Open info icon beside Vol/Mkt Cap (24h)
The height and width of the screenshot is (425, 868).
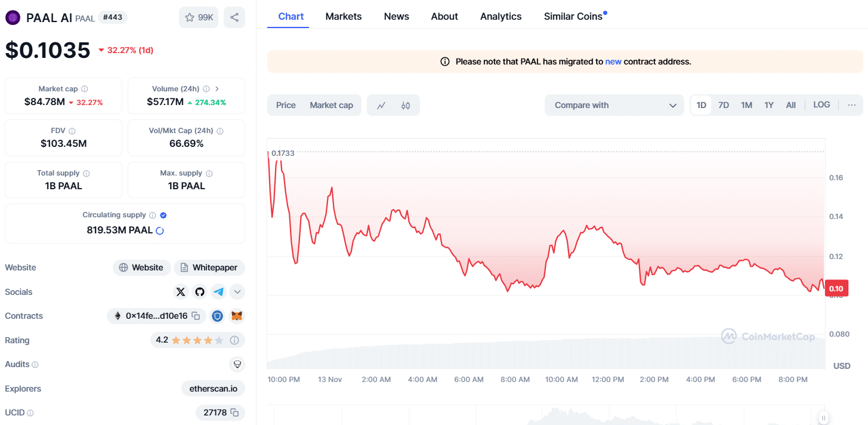tap(220, 131)
